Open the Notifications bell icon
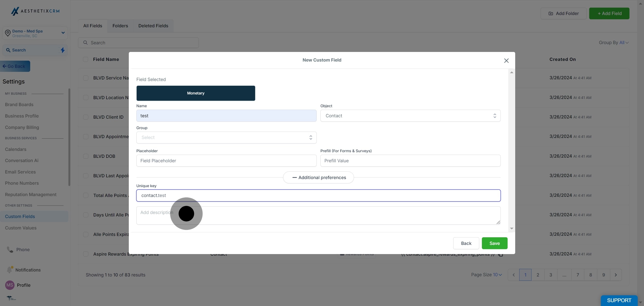The image size is (644, 306). 9,270
